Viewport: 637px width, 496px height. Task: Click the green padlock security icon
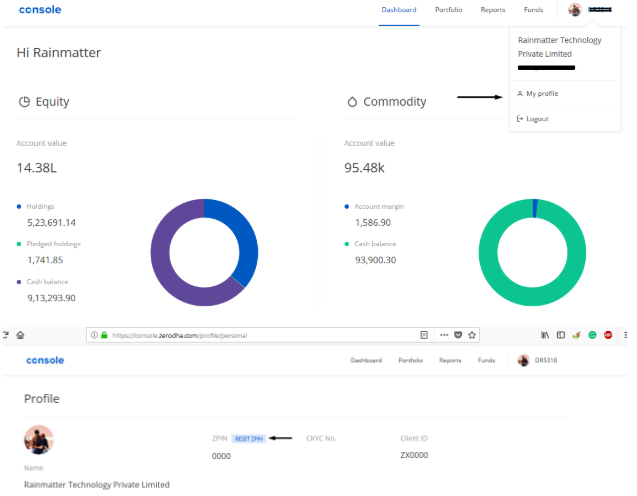pyautogui.click(x=103, y=335)
